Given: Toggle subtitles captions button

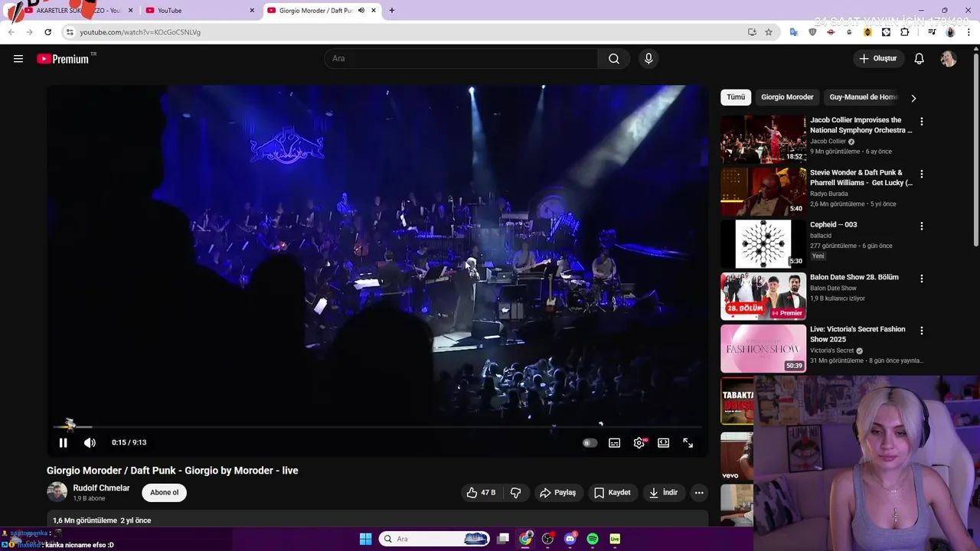Looking at the screenshot, I should tap(614, 443).
